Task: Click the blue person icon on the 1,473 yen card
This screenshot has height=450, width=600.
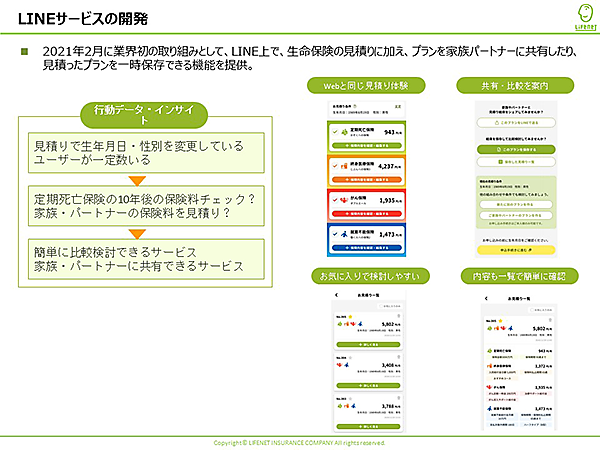Action: [344, 234]
